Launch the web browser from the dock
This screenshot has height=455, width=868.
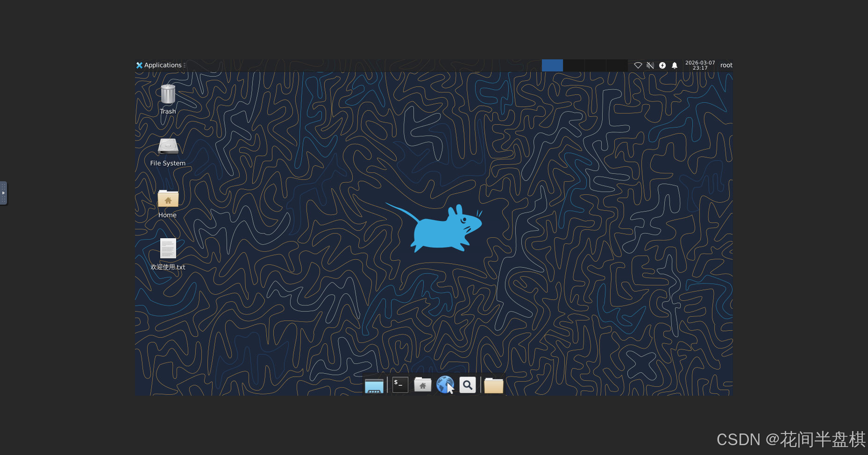point(445,385)
